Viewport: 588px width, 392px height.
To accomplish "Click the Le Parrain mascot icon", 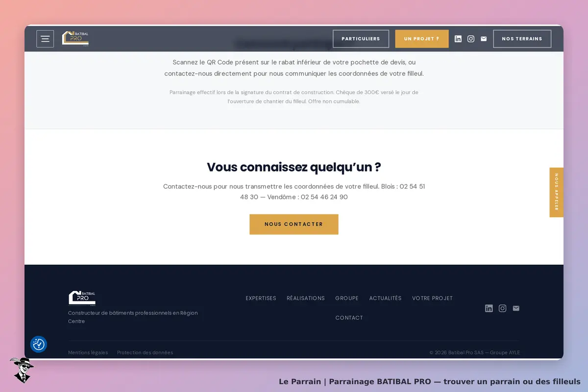I will point(21,370).
